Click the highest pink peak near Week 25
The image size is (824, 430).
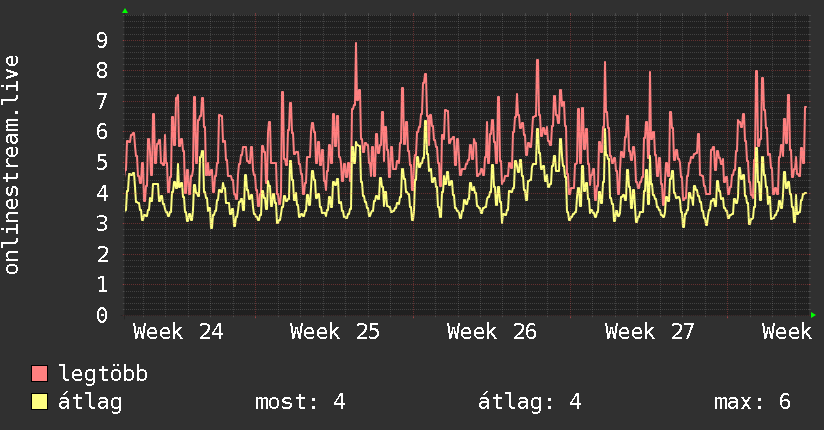[356, 44]
